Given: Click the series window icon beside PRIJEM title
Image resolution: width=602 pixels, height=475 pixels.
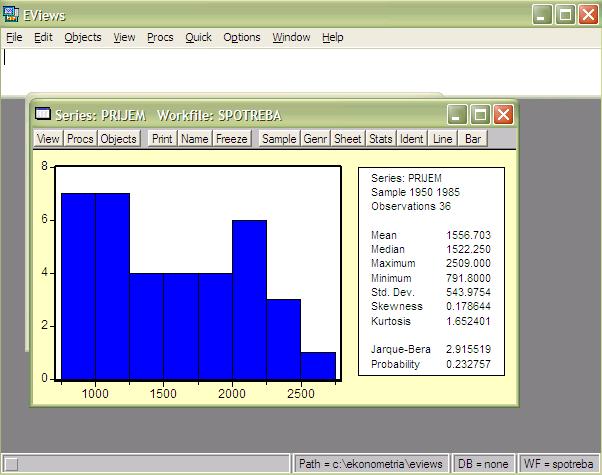Looking at the screenshot, I should click(x=43, y=115).
